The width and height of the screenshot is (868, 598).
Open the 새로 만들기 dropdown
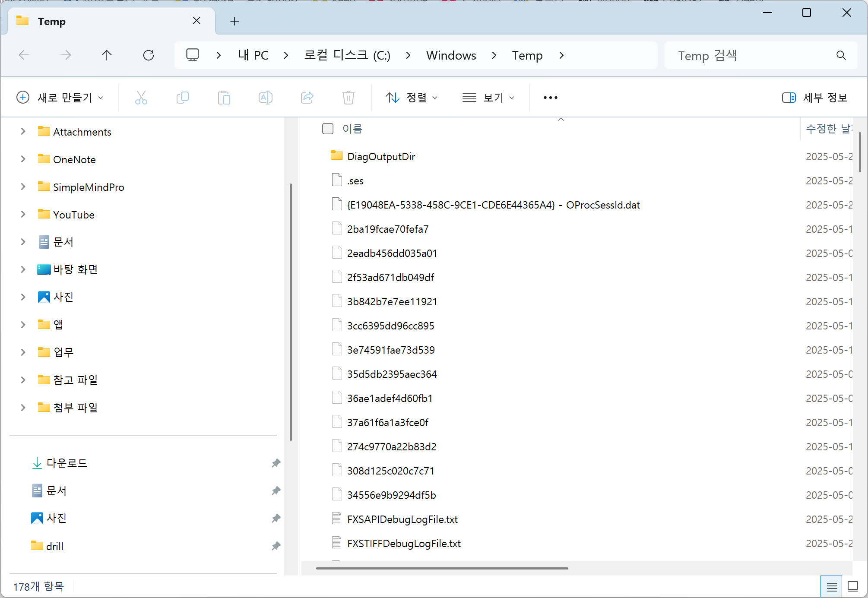[60, 98]
